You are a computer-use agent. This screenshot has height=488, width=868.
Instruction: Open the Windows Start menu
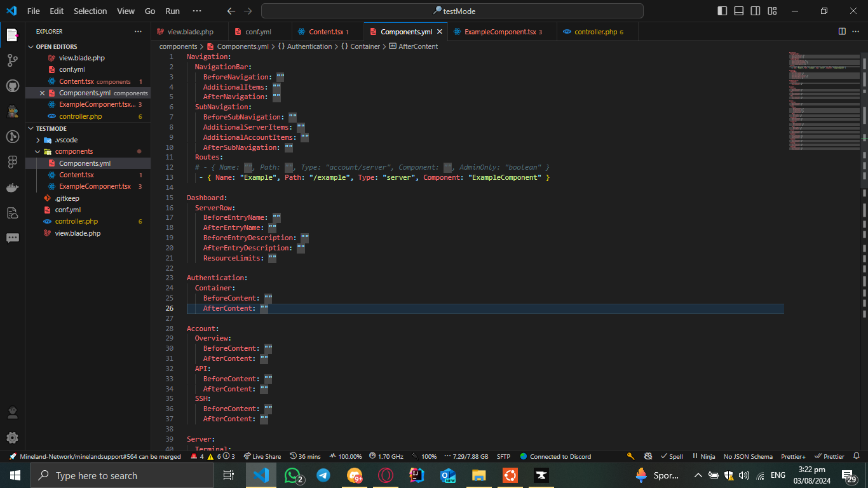tap(15, 475)
